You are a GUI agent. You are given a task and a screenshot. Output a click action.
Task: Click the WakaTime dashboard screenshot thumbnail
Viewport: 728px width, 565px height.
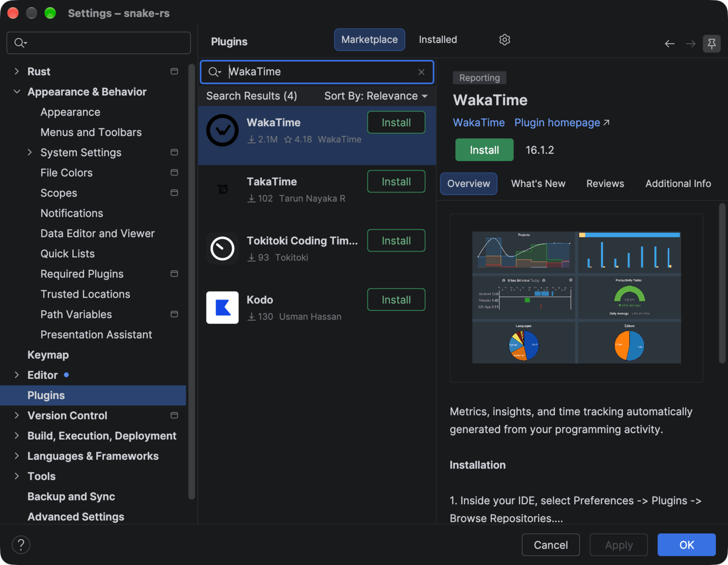(577, 298)
